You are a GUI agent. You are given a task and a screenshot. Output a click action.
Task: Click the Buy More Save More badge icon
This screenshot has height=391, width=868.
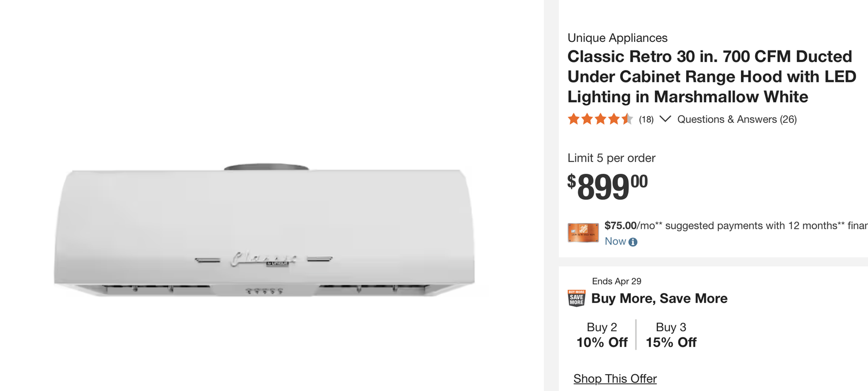point(577,298)
